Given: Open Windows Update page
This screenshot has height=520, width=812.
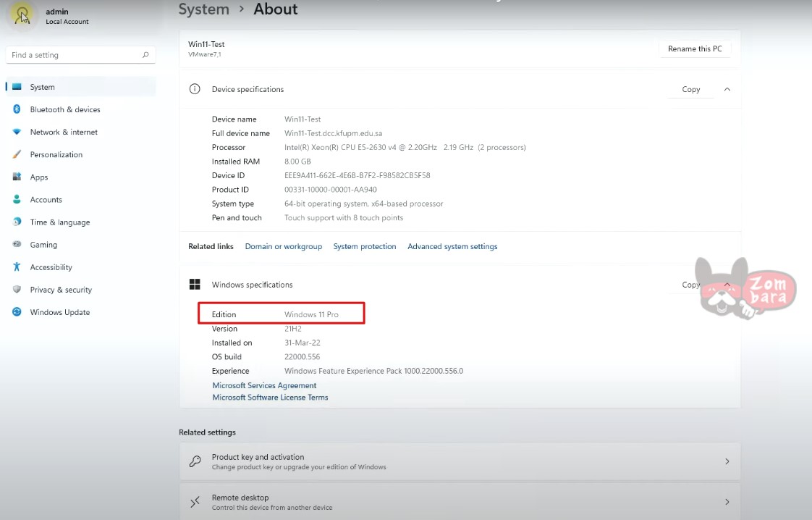Looking at the screenshot, I should (x=80, y=312).
